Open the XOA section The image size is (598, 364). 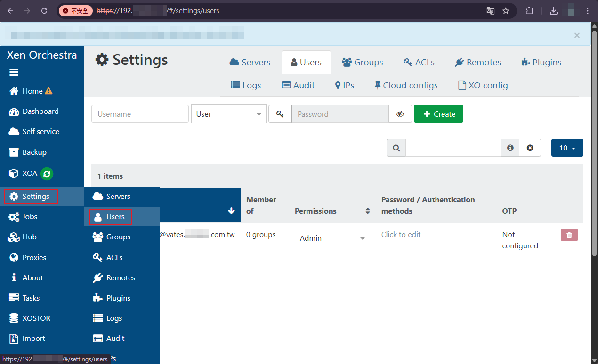pyautogui.click(x=24, y=174)
